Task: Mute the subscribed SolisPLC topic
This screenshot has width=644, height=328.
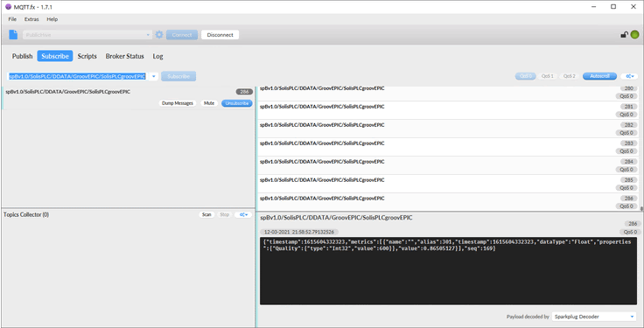Action: tap(209, 103)
